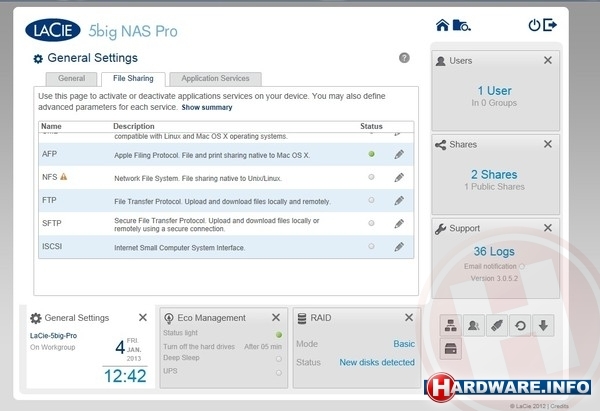The image size is (600, 411).
Task: Click the Show summary link
Action: (x=207, y=108)
